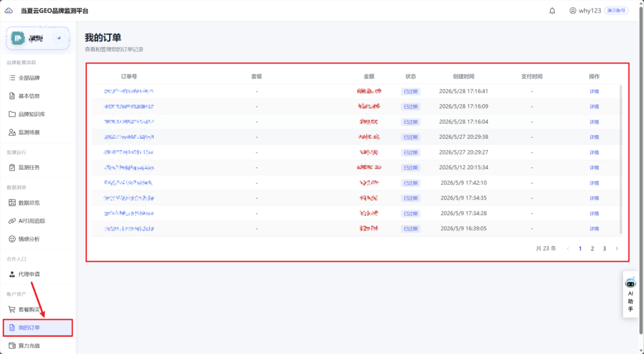Click the platform title 当夏云GEO品牌监测平台
Image resolution: width=644 pixels, height=354 pixels.
(x=55, y=11)
